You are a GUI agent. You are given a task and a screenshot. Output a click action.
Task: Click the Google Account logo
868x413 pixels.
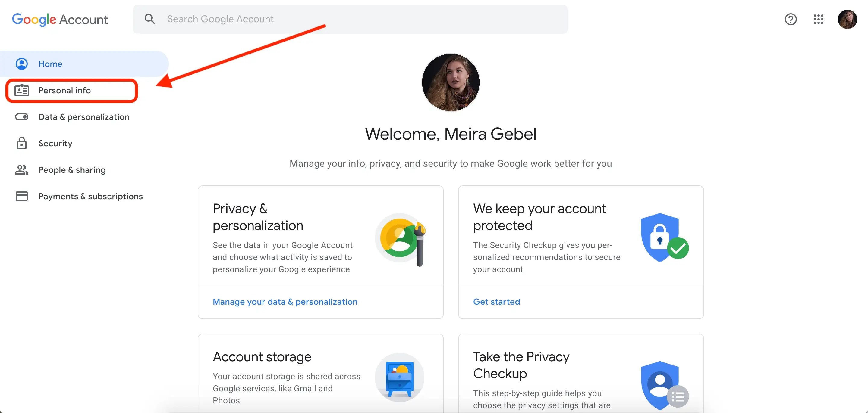tap(60, 20)
